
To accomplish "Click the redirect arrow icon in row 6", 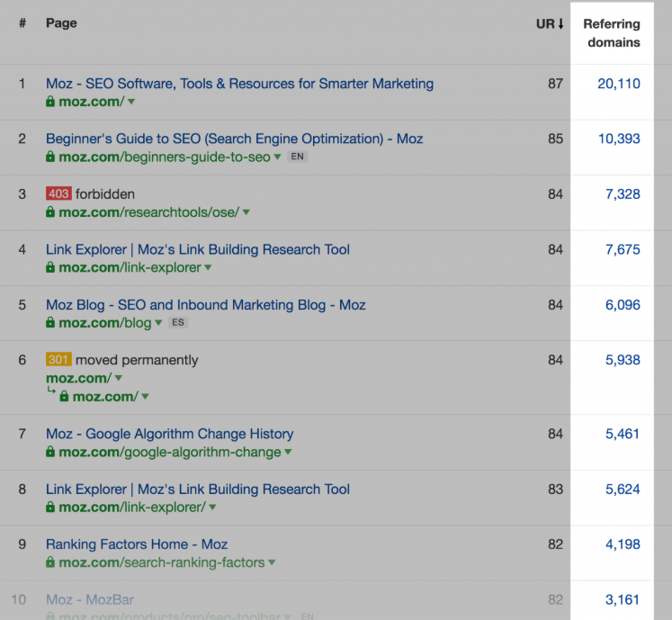I will point(51,391).
